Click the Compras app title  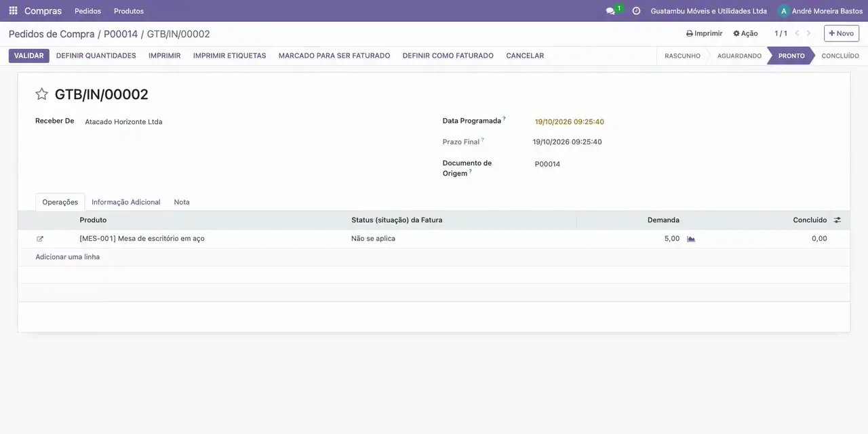click(x=43, y=11)
